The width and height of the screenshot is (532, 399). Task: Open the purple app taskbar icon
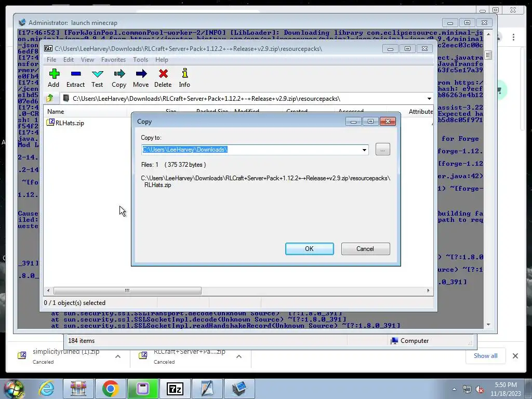[x=142, y=389]
